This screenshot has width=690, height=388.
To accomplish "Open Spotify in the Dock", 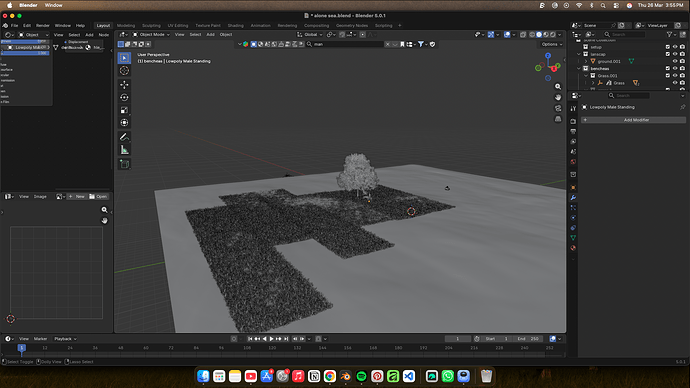I will point(361,376).
